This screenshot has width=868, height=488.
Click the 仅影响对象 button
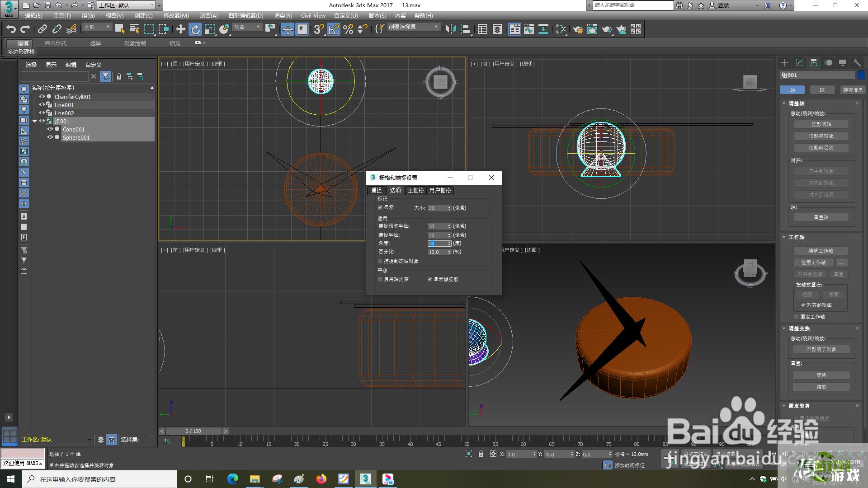pos(821,136)
